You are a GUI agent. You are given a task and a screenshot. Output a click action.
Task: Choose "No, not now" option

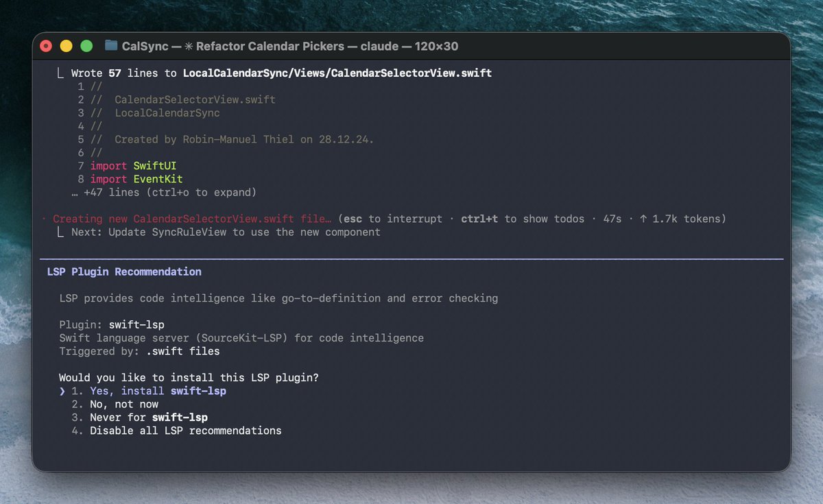point(115,405)
